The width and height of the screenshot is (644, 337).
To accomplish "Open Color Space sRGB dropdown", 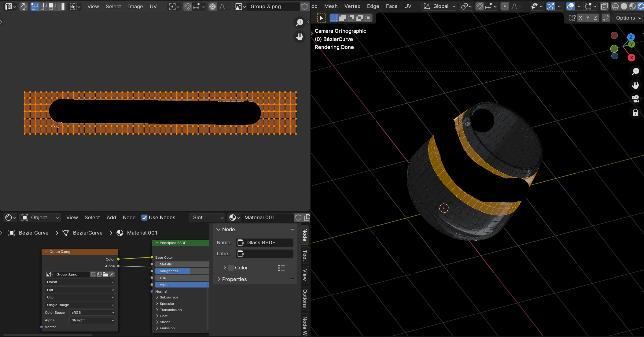I will coord(92,313).
